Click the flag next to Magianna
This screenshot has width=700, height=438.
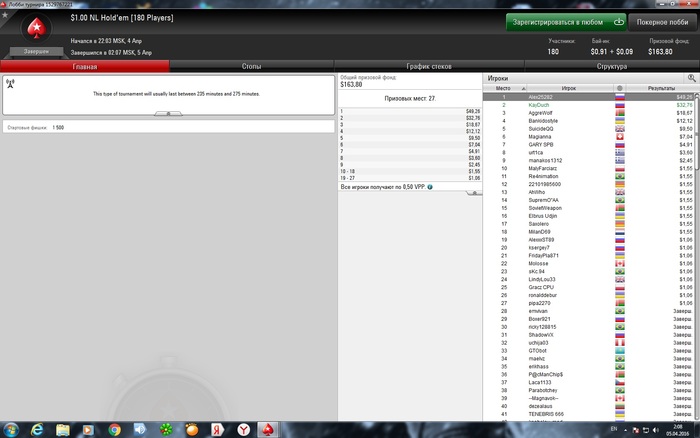(x=620, y=137)
